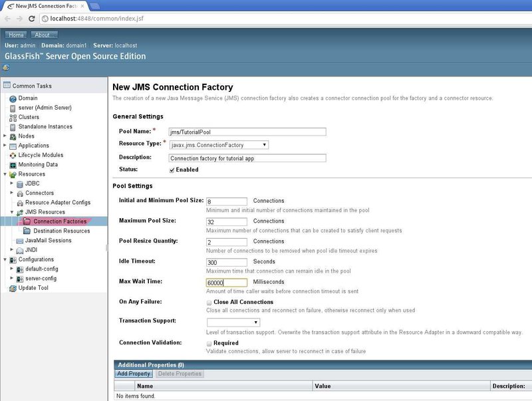The image size is (532, 401).
Task: Click the Clusters icon in tree
Action: (x=13, y=118)
